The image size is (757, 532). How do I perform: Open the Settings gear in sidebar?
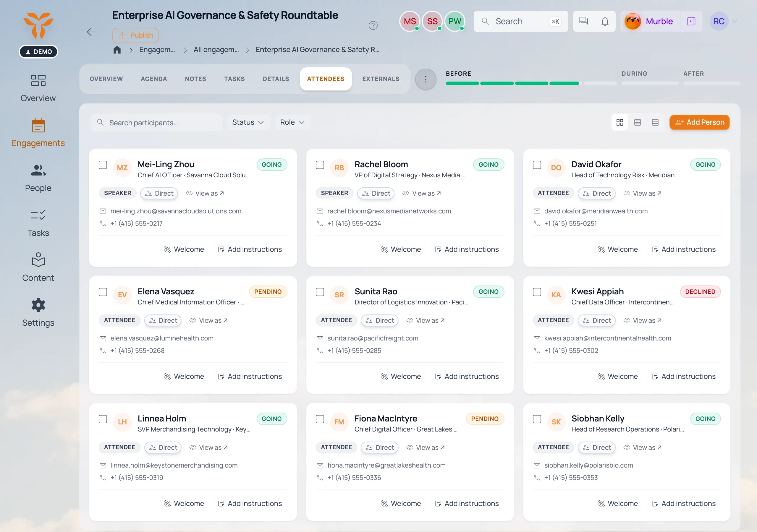(38, 312)
